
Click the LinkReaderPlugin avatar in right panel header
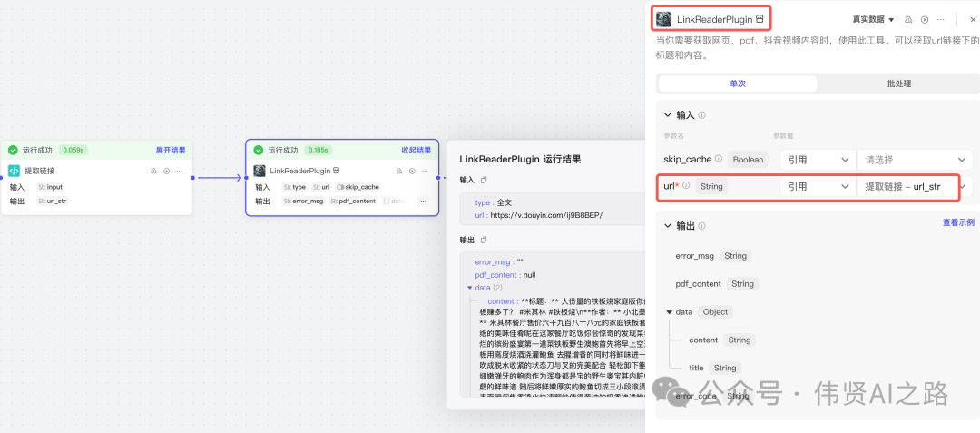[663, 19]
